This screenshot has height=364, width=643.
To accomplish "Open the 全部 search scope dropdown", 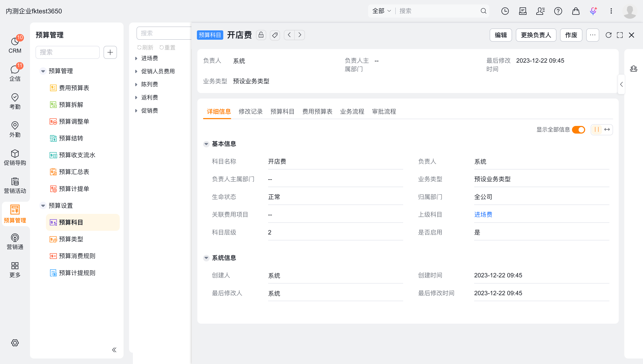I will tap(381, 11).
